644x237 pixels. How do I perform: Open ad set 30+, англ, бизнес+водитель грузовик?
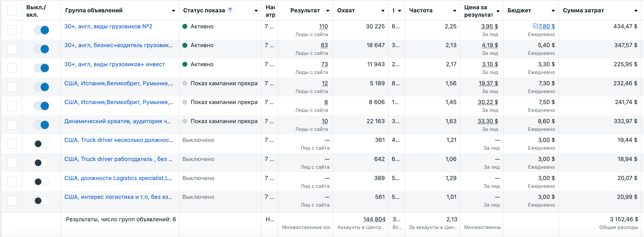(x=118, y=45)
